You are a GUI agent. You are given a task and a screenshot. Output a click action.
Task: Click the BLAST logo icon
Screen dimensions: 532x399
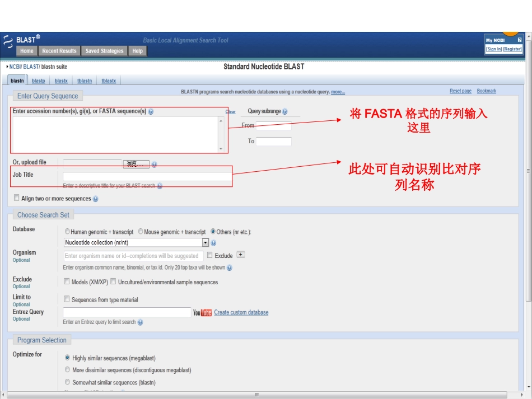[8, 42]
